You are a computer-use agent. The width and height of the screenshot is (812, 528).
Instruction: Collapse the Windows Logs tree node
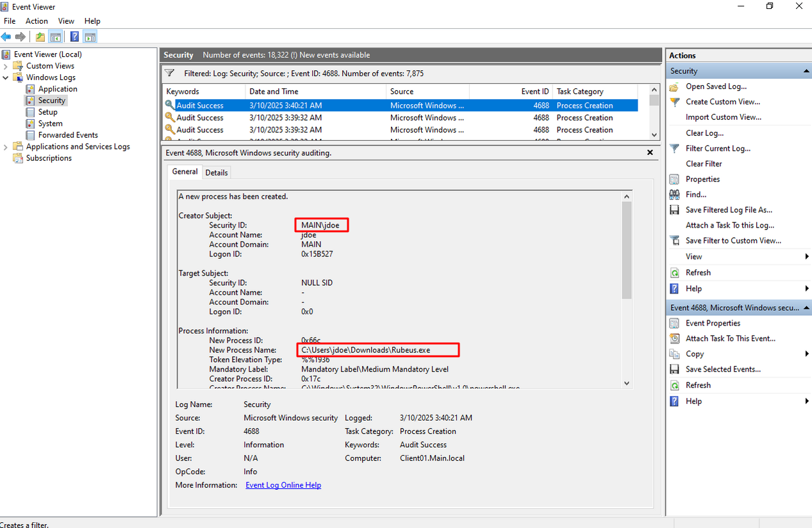[x=6, y=78]
